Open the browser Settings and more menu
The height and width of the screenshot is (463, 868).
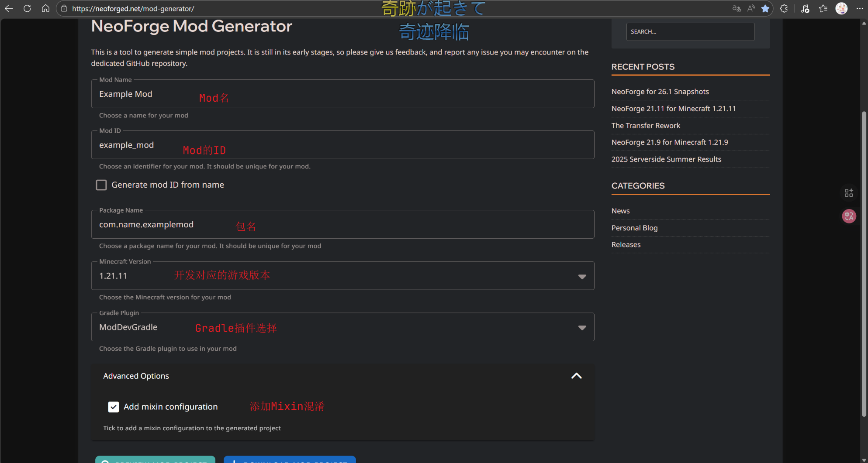click(860, 8)
